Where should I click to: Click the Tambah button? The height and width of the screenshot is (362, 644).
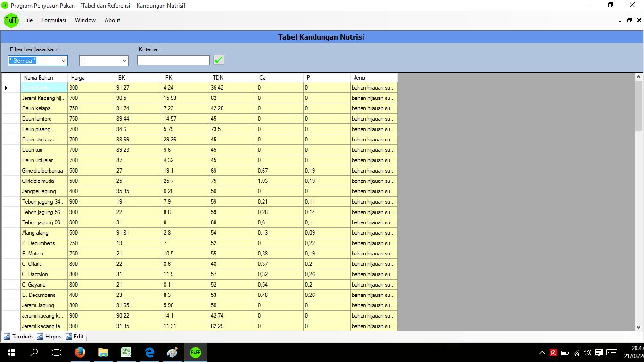click(x=18, y=337)
